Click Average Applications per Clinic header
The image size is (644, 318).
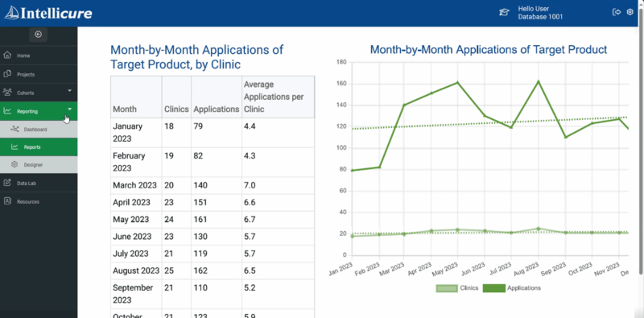(278, 97)
